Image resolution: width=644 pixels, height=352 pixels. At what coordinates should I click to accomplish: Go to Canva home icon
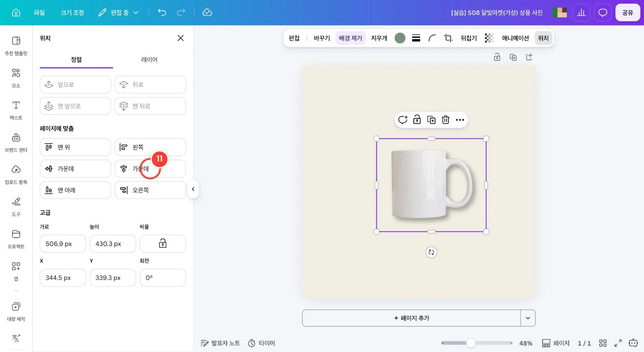click(16, 12)
